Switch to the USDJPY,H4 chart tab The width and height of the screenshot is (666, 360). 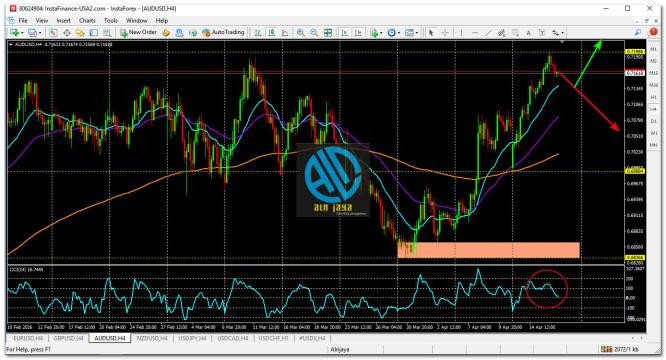click(x=192, y=338)
